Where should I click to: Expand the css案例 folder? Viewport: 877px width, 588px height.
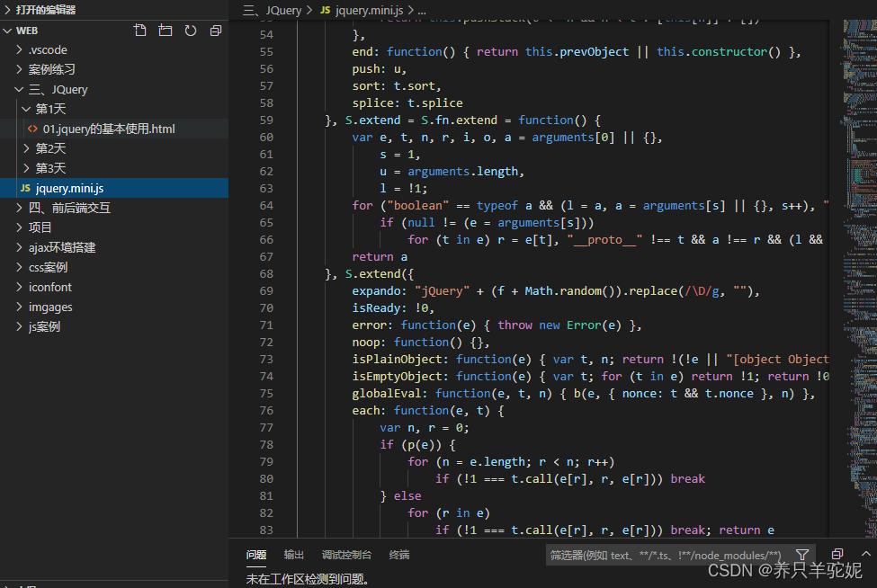[x=20, y=267]
